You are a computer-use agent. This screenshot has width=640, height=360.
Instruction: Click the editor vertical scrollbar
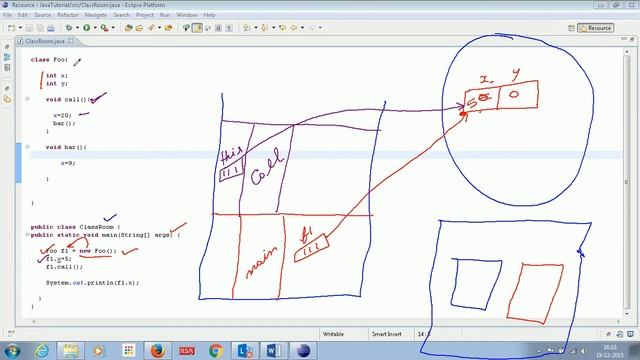pos(627,182)
